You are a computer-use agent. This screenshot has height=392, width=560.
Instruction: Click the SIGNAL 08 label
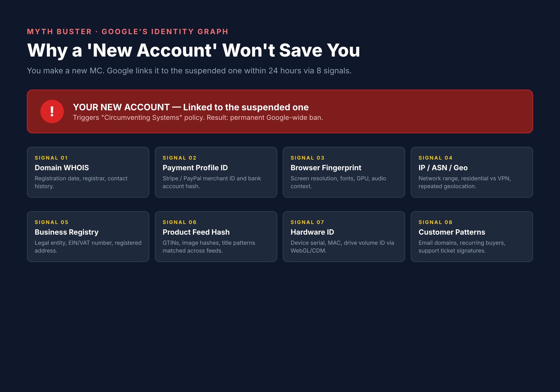(435, 222)
